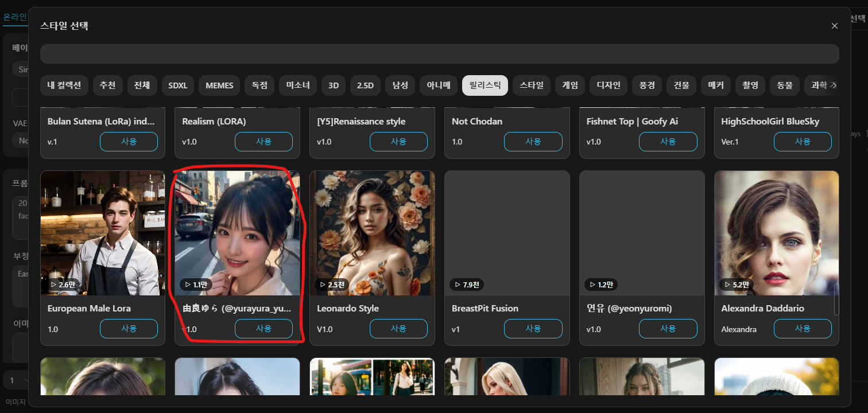Screen dimensions: 868x413
Task: Use the European Male Lora style
Action: pos(129,329)
